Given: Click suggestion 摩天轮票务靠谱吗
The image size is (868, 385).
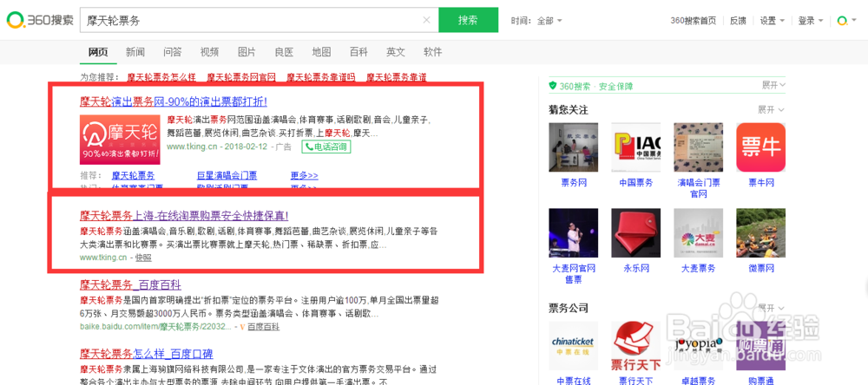Looking at the screenshot, I should (x=320, y=77).
